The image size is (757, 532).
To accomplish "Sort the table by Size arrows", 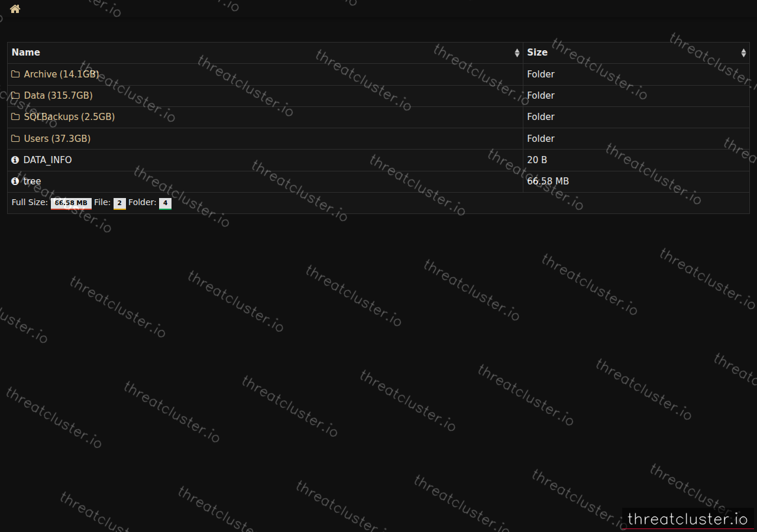I will point(743,53).
